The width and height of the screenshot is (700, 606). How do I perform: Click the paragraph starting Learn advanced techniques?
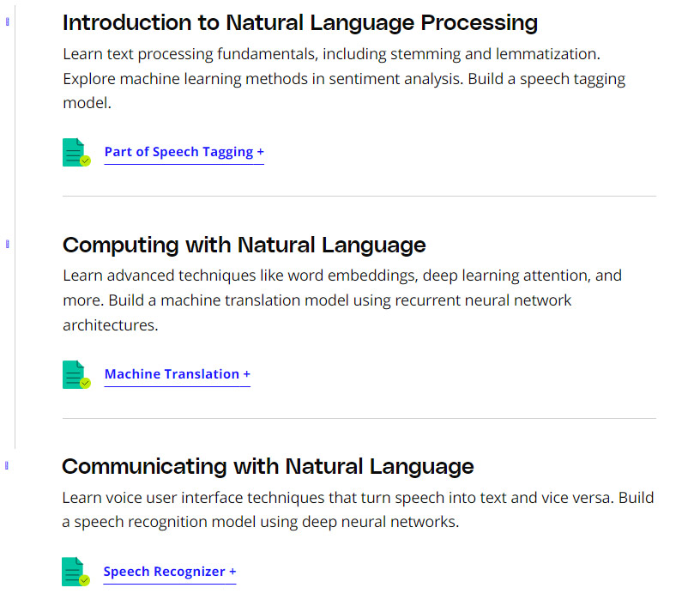click(342, 300)
